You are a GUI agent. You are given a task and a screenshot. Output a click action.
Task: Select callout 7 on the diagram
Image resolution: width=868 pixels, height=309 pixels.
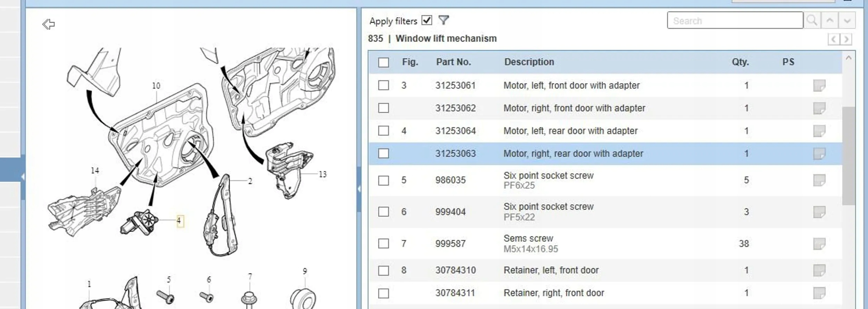tap(250, 277)
